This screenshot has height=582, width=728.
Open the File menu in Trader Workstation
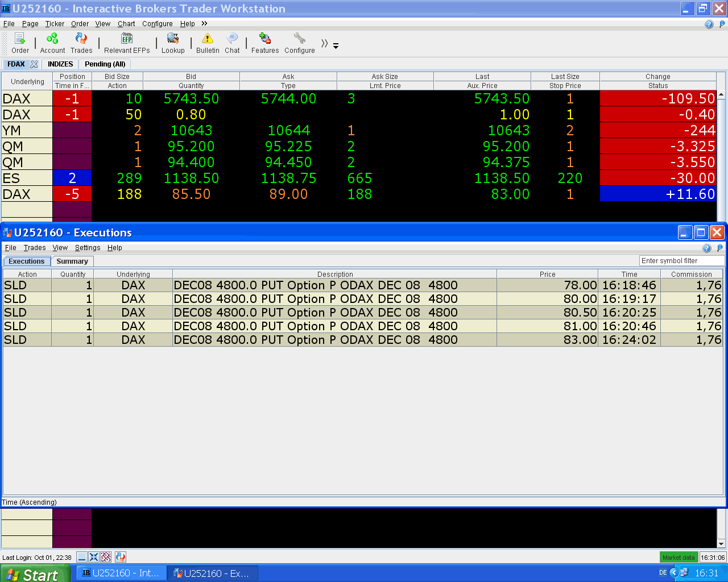tap(9, 24)
